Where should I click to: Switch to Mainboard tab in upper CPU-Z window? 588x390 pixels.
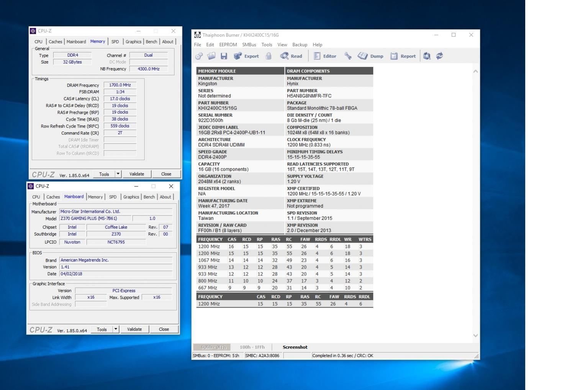[x=76, y=42]
